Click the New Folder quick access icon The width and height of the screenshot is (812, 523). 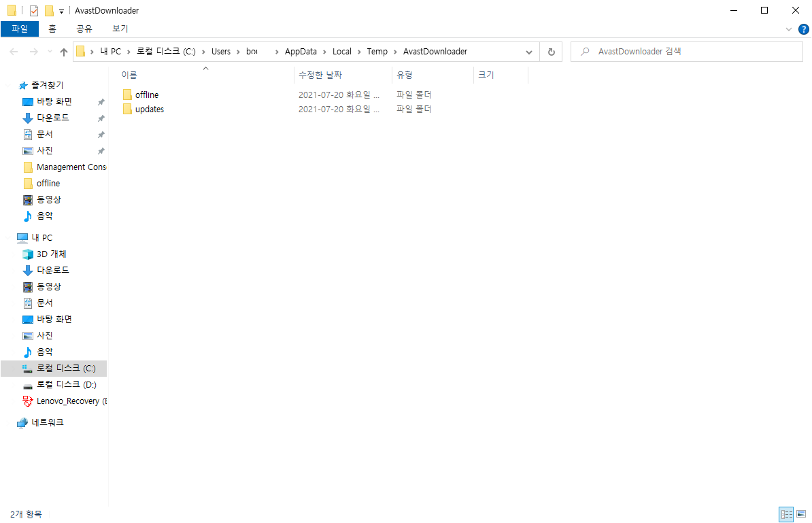click(x=49, y=10)
